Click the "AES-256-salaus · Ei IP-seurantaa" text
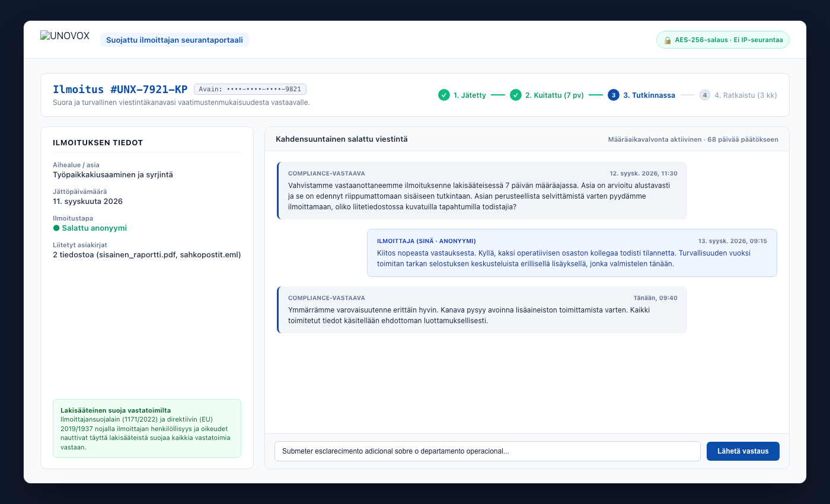Screen dimensions: 830x504 point(729,40)
